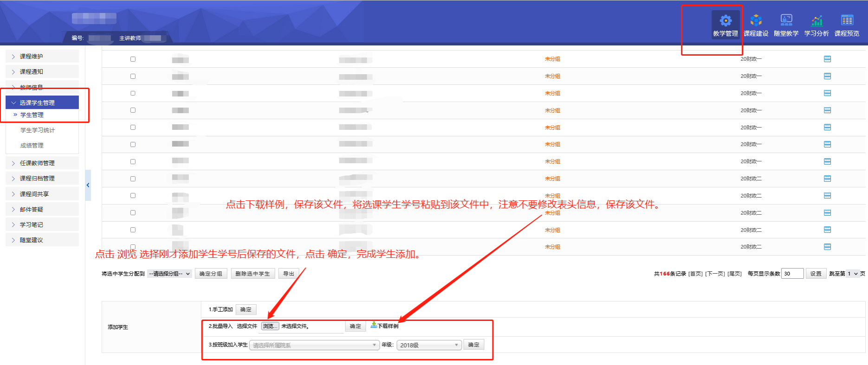Click 确定 next to 手工添加

pyautogui.click(x=246, y=309)
